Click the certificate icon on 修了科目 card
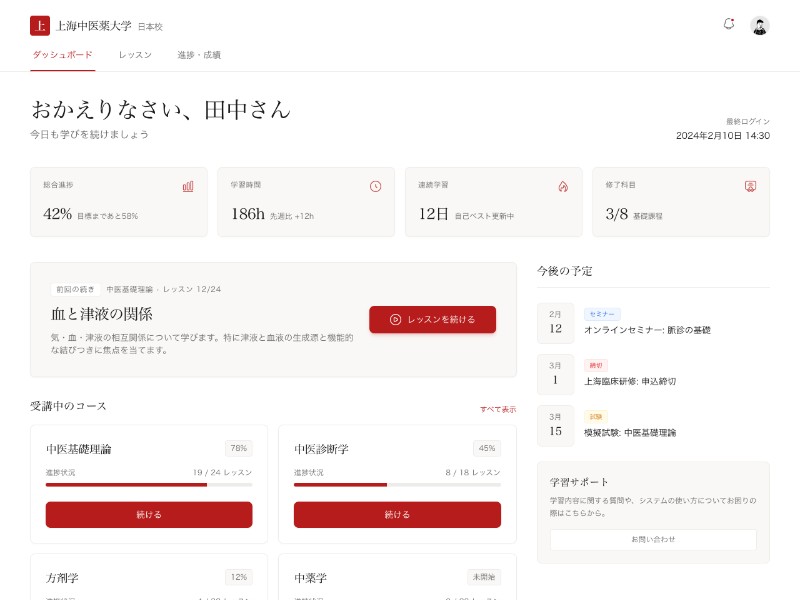 (x=750, y=186)
